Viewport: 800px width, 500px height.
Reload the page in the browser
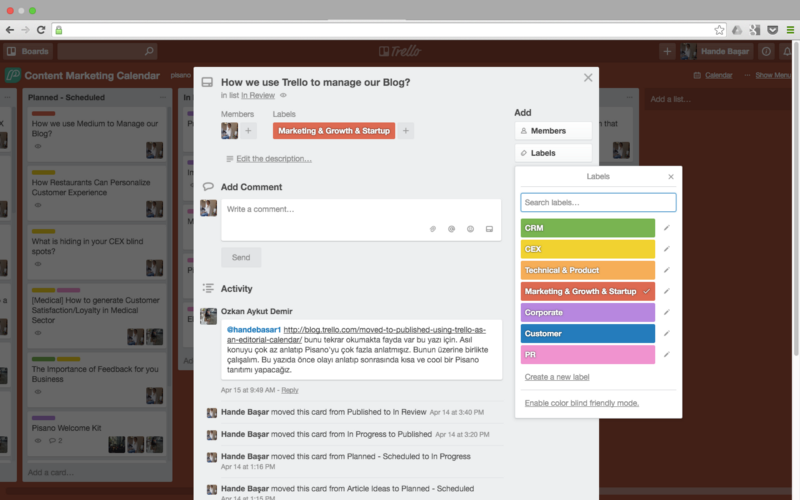pyautogui.click(x=41, y=30)
